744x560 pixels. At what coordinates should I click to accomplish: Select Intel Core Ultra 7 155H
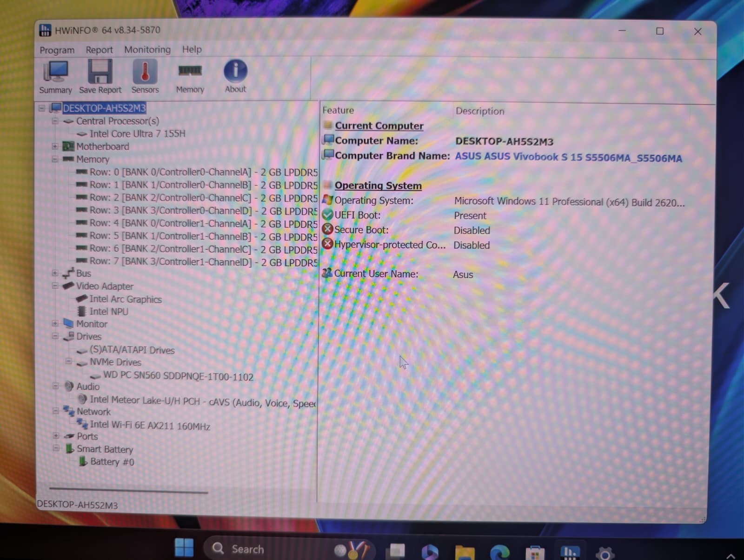(137, 133)
